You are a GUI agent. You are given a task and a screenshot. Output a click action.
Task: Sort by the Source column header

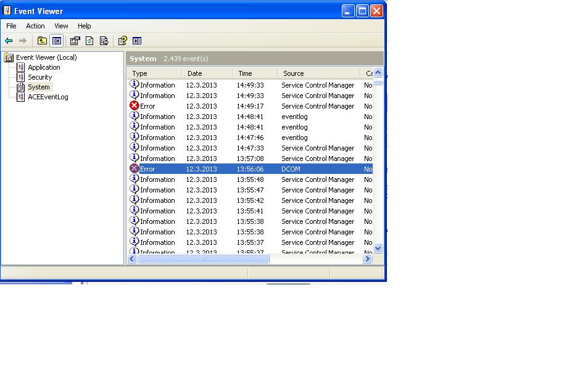[x=319, y=73]
